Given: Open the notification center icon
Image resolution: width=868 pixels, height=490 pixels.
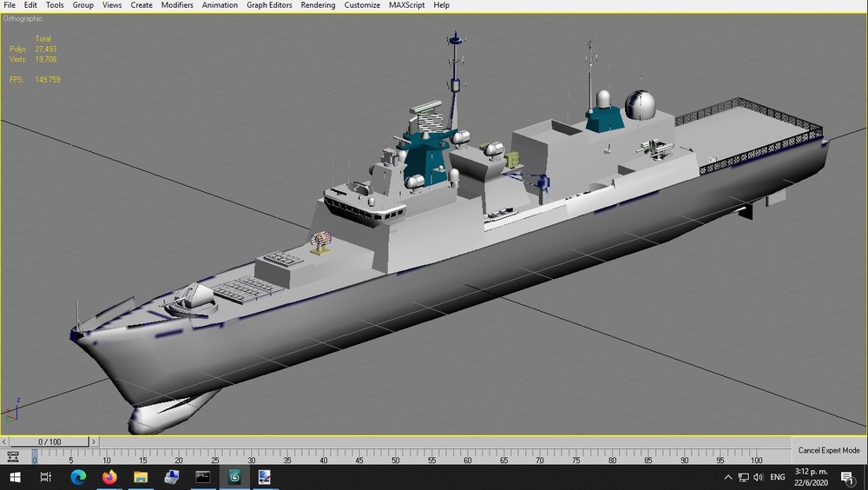Looking at the screenshot, I should tap(847, 477).
